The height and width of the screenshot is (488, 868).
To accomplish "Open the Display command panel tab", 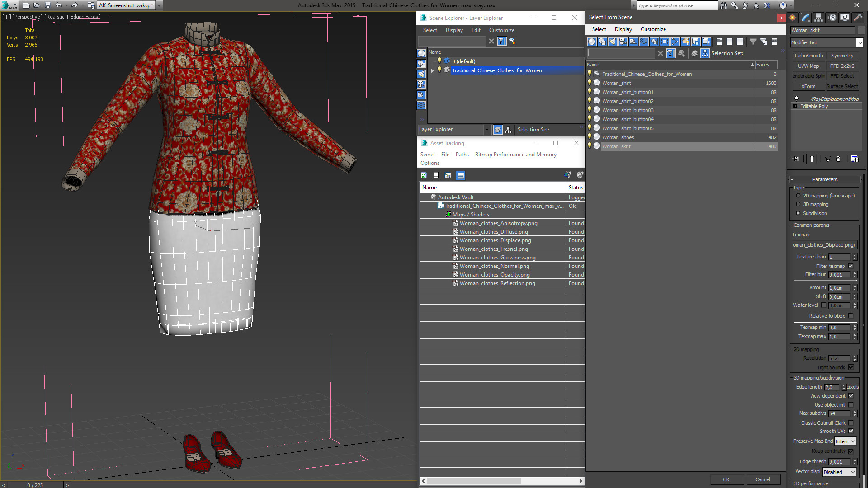I will point(844,18).
